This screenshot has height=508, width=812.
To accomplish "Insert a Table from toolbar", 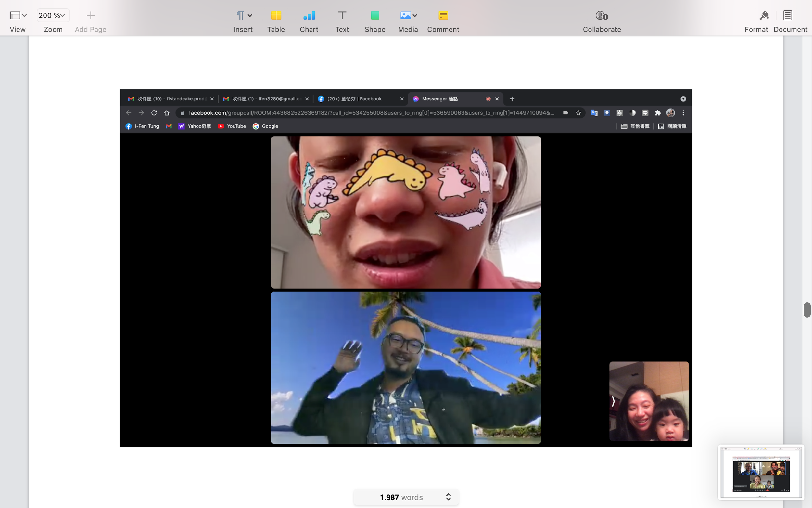I will pos(276,16).
